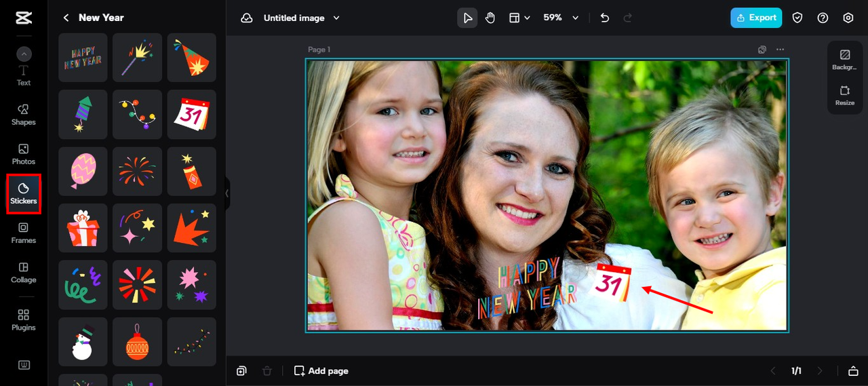Activate the hand pan tool
The width and height of the screenshot is (868, 386).
coord(490,18)
